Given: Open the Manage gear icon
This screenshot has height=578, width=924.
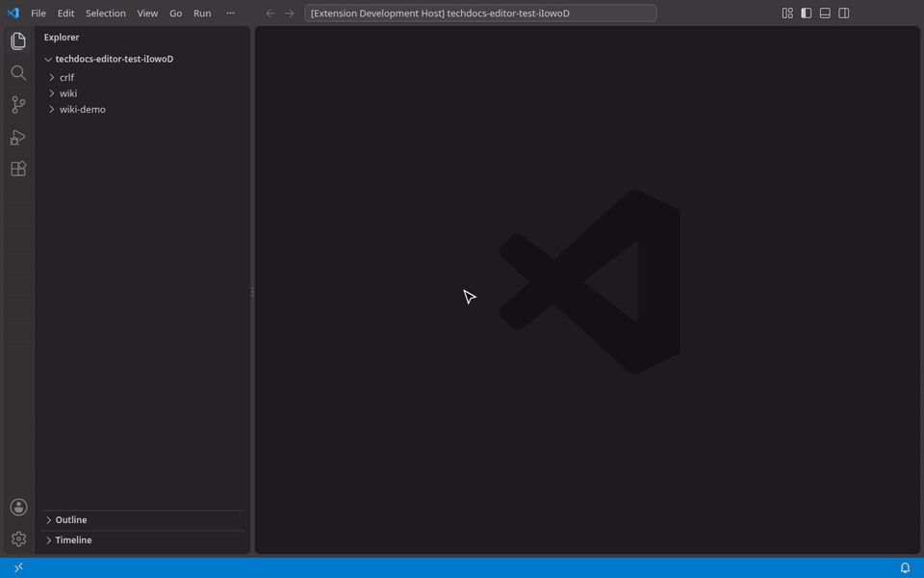Looking at the screenshot, I should pyautogui.click(x=18, y=539).
